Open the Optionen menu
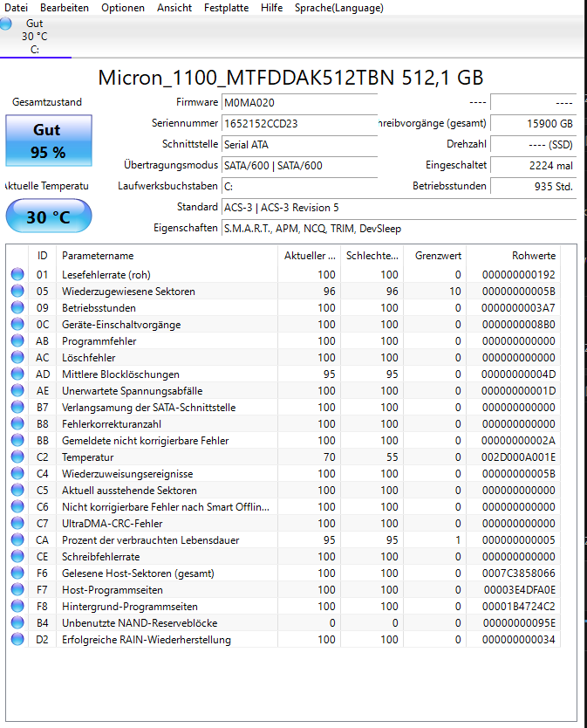Image resolution: width=587 pixels, height=728 pixels. pyautogui.click(x=123, y=8)
